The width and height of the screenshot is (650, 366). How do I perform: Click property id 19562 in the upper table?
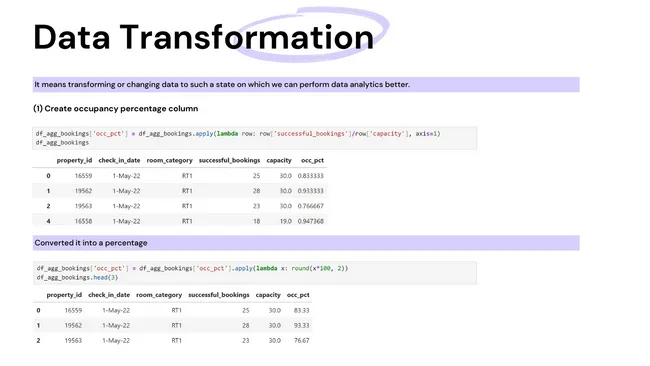tap(83, 191)
